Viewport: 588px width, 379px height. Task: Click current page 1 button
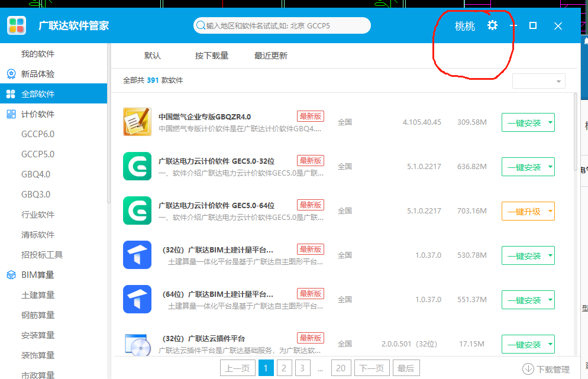[x=266, y=368]
